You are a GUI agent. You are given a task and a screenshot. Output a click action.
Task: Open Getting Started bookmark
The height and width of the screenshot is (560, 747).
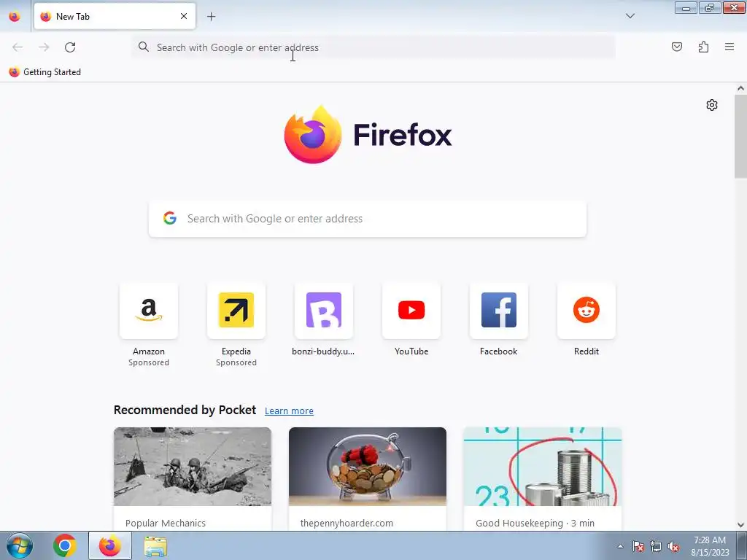pyautogui.click(x=44, y=72)
